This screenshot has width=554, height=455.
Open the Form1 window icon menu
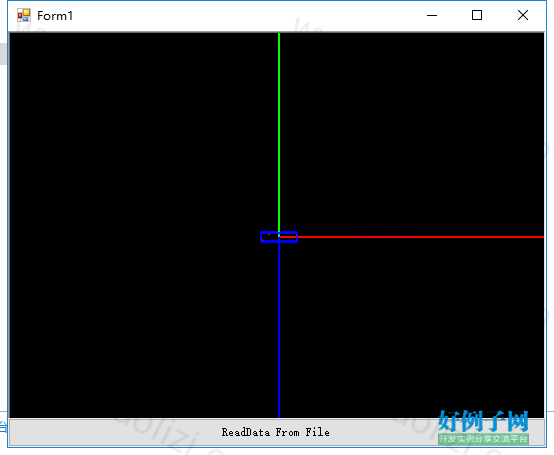pos(24,16)
